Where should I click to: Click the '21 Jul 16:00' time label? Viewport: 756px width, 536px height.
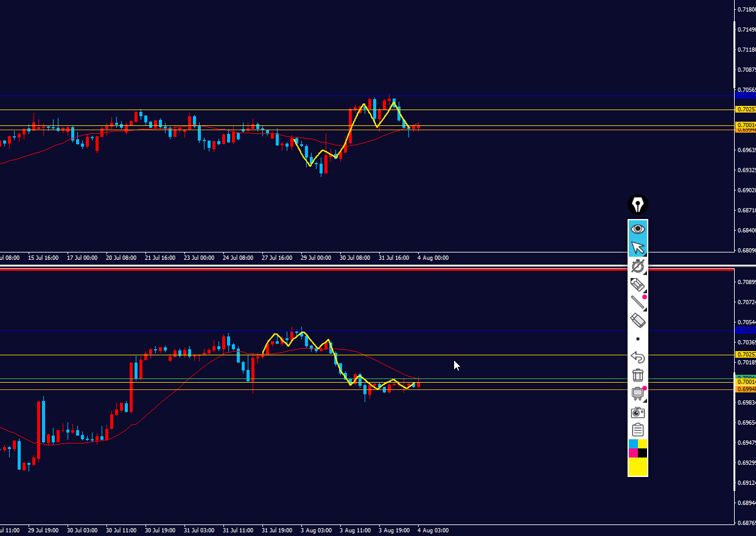(159, 258)
